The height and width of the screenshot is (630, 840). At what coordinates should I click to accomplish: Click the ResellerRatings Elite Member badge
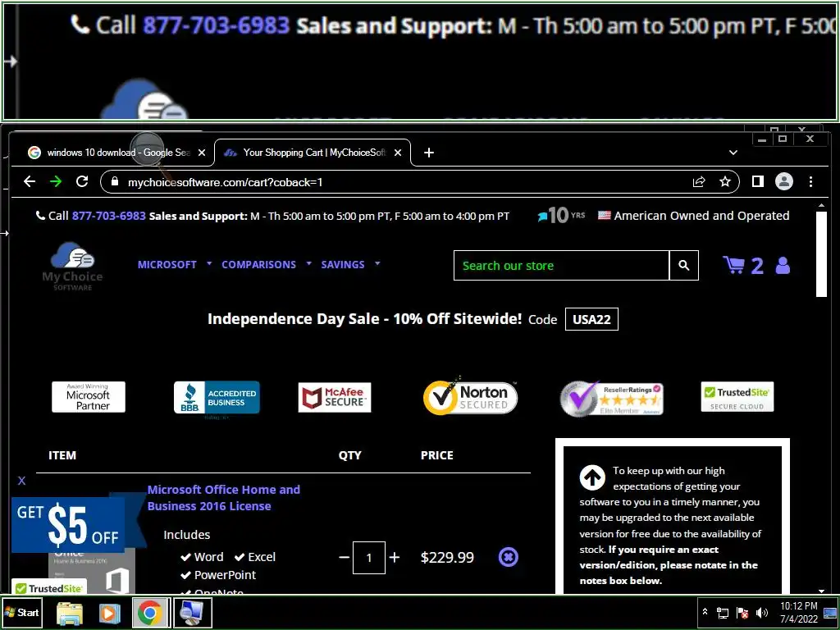pos(611,398)
